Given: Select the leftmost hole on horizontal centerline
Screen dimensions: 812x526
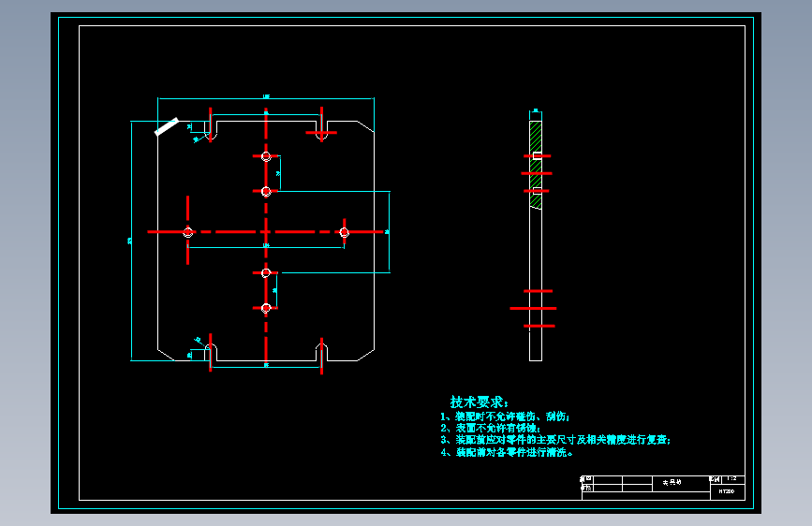Looking at the screenshot, I should point(188,232).
